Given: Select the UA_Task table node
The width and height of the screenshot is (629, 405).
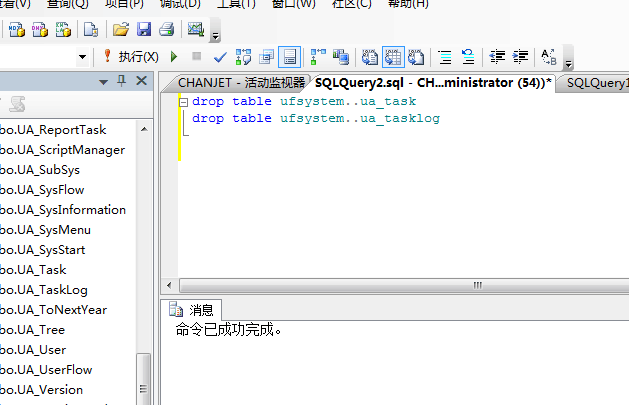Looking at the screenshot, I should point(33,270).
